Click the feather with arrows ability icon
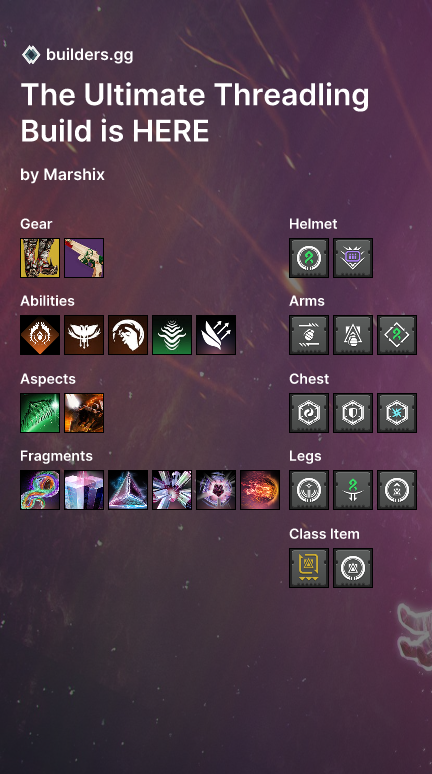Image resolution: width=432 pixels, height=774 pixels. [216, 335]
